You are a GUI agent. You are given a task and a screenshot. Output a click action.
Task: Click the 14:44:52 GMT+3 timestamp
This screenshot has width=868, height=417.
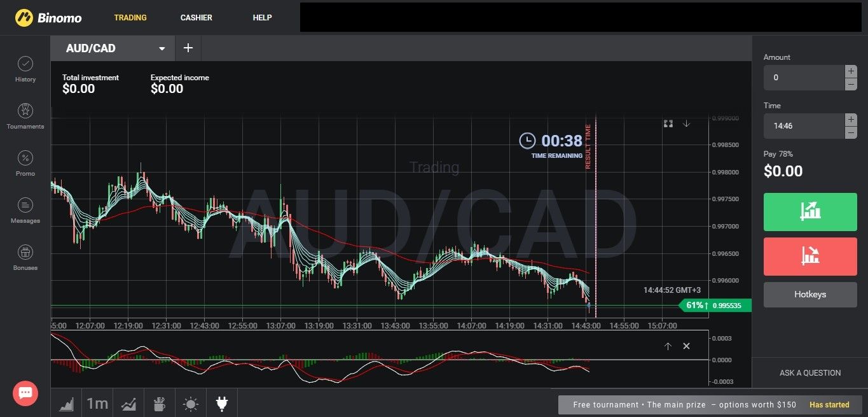click(x=672, y=290)
